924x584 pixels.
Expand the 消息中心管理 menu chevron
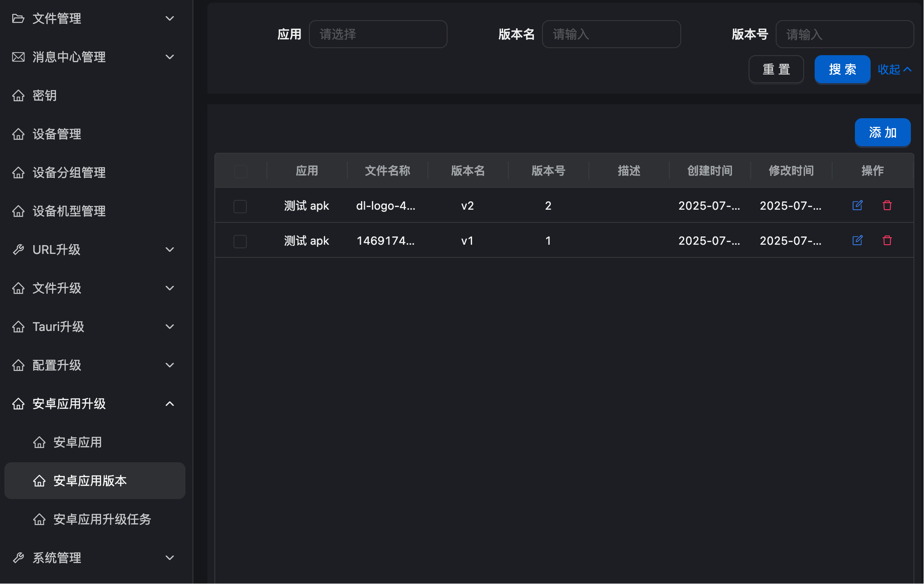point(170,57)
